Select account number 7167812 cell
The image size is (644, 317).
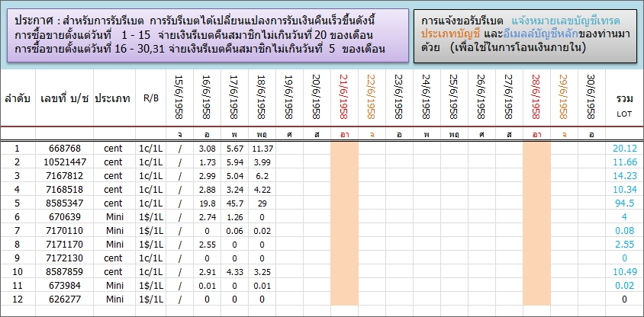click(65, 176)
